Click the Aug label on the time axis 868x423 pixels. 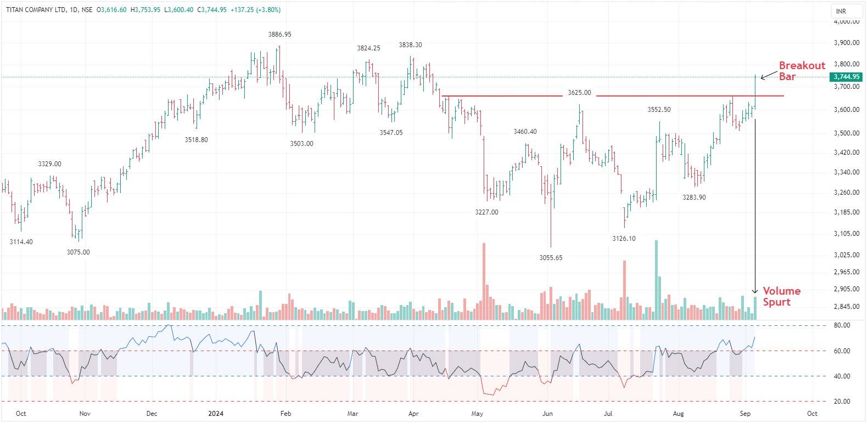pos(679,414)
